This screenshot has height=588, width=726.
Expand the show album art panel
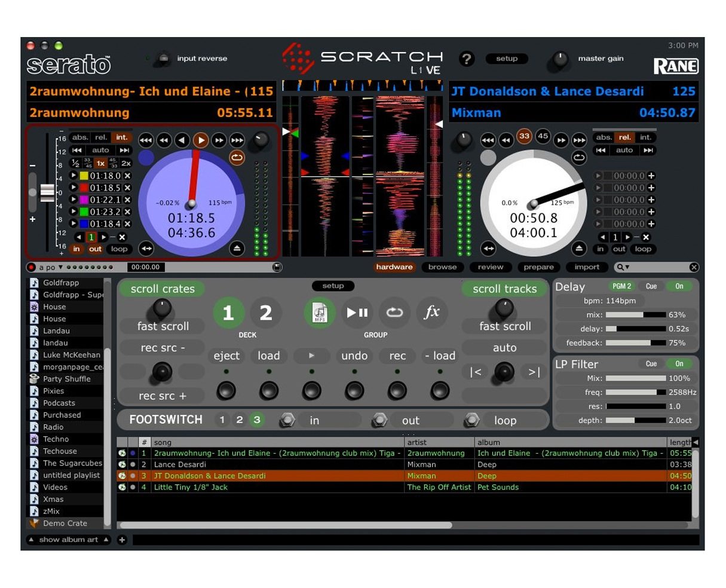[x=69, y=540]
